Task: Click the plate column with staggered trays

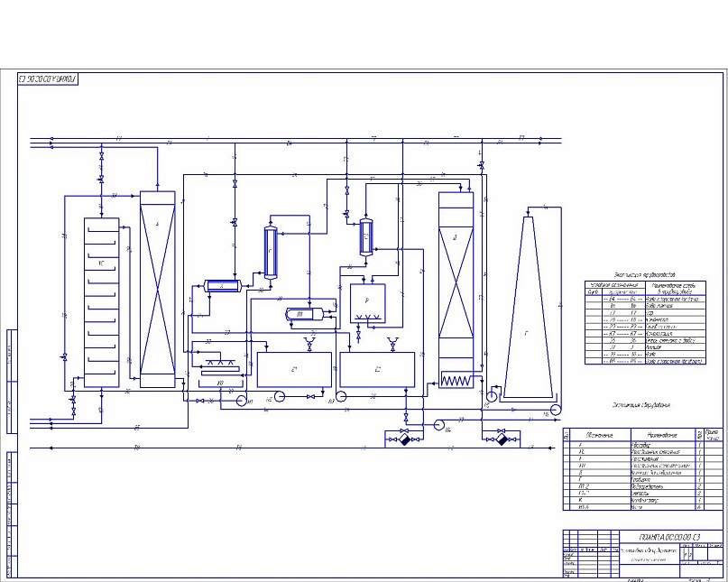Action: pyautogui.click(x=101, y=302)
